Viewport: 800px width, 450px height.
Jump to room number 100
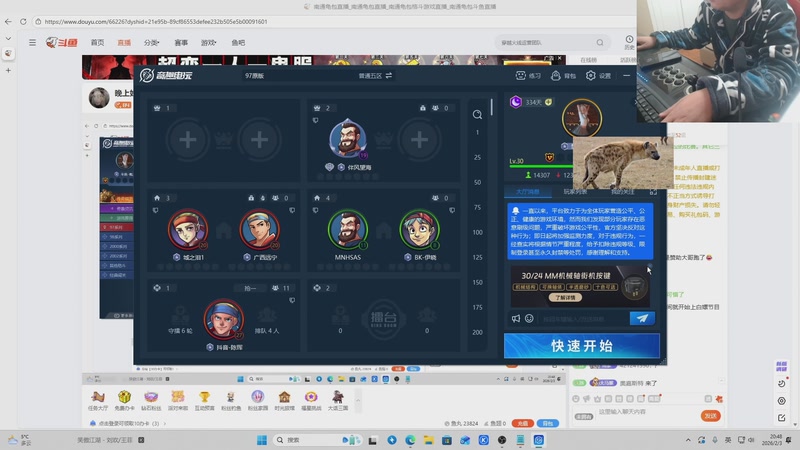[x=477, y=232]
